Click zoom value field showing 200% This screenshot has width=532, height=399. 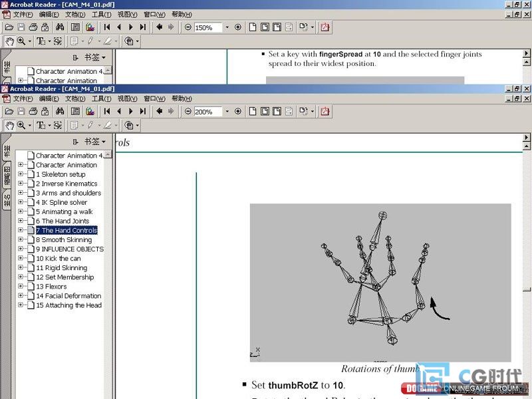pyautogui.click(x=207, y=112)
